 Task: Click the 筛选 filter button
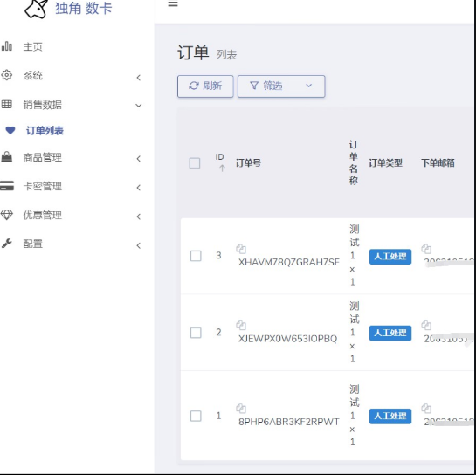[281, 86]
